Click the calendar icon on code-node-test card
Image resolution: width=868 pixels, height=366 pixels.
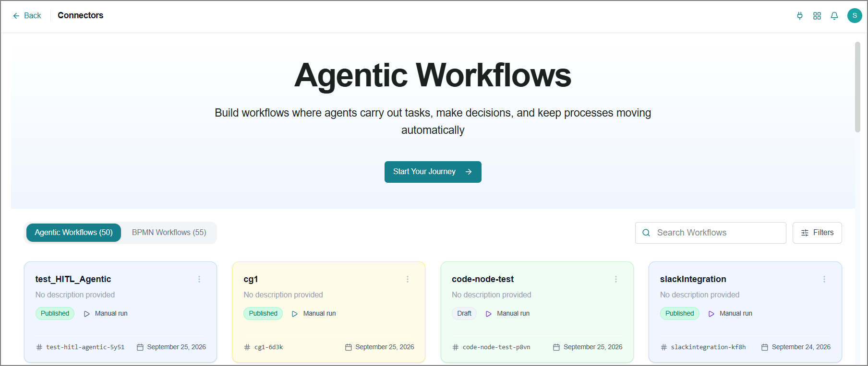pyautogui.click(x=556, y=347)
